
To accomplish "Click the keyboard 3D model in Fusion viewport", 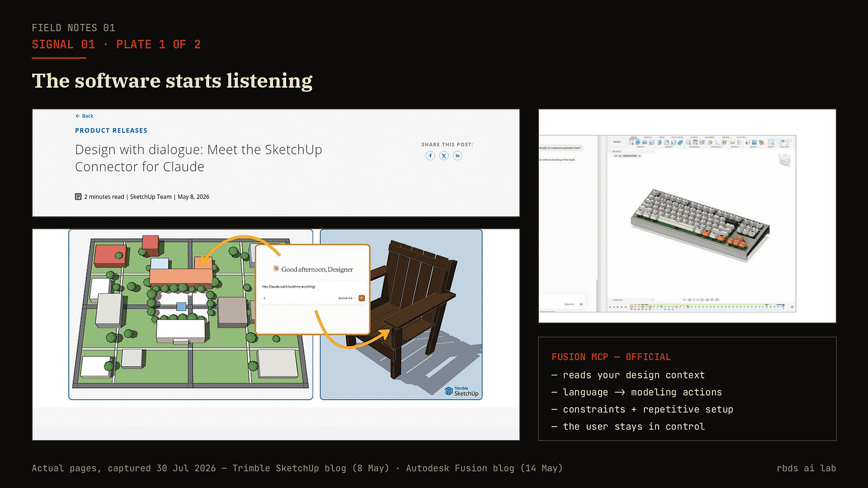I will coord(700,225).
